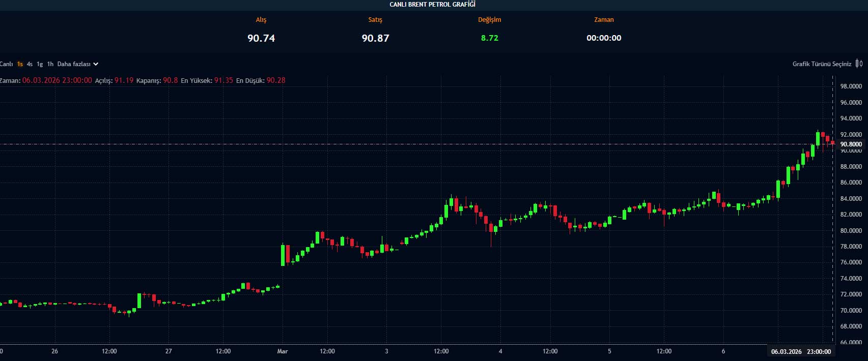Click the highlighted 90.8000 price tag
This screenshot has width=868, height=361.
pos(851,144)
